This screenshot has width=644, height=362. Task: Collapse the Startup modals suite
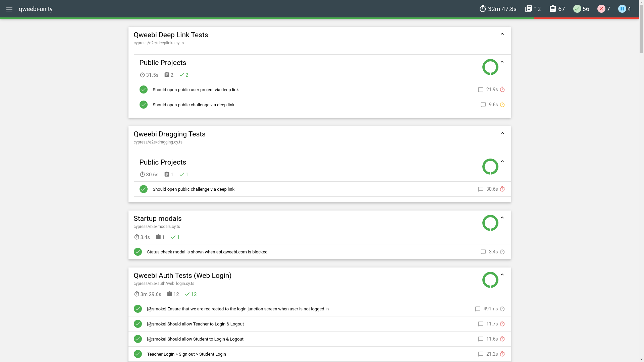click(502, 218)
